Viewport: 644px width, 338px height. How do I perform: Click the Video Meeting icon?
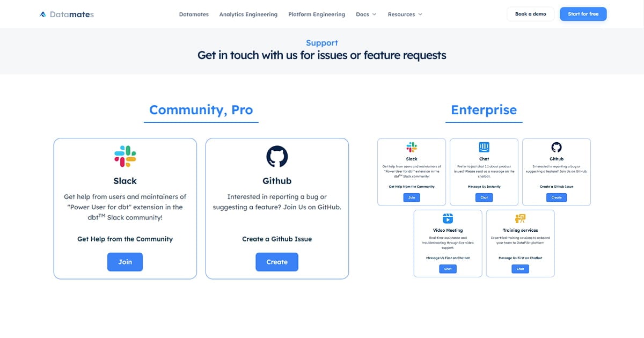(x=448, y=218)
